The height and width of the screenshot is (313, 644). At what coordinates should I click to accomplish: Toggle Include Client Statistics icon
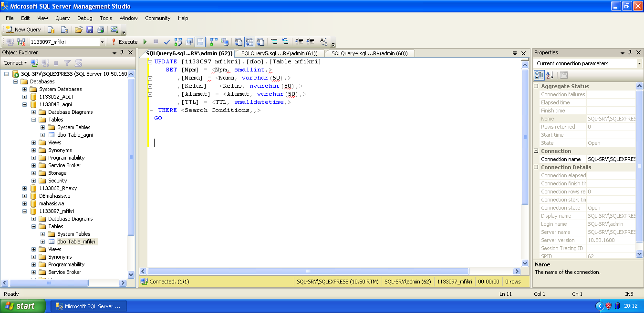point(225,42)
